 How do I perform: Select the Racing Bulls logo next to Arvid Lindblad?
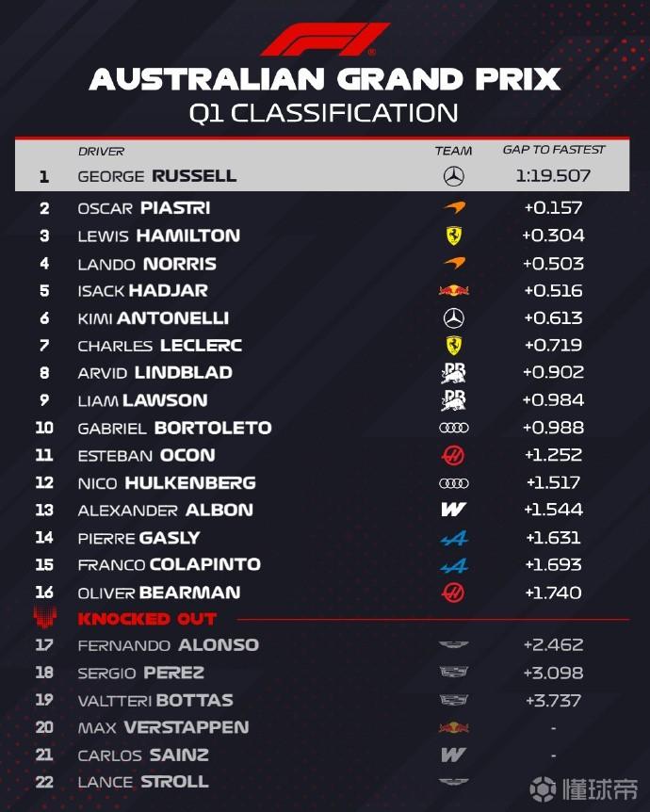coord(453,373)
